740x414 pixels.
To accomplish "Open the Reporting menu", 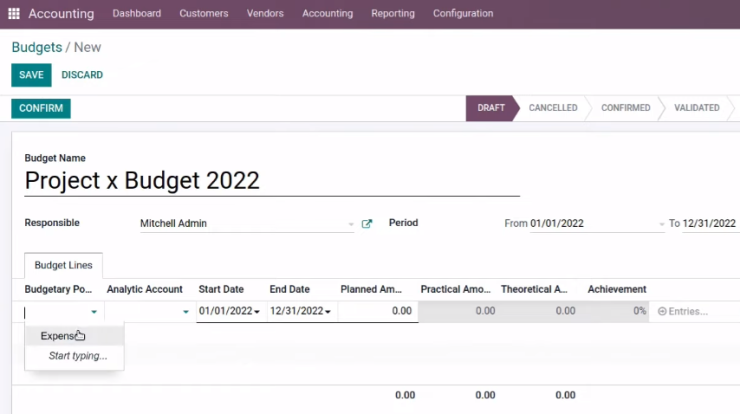I will (x=393, y=14).
